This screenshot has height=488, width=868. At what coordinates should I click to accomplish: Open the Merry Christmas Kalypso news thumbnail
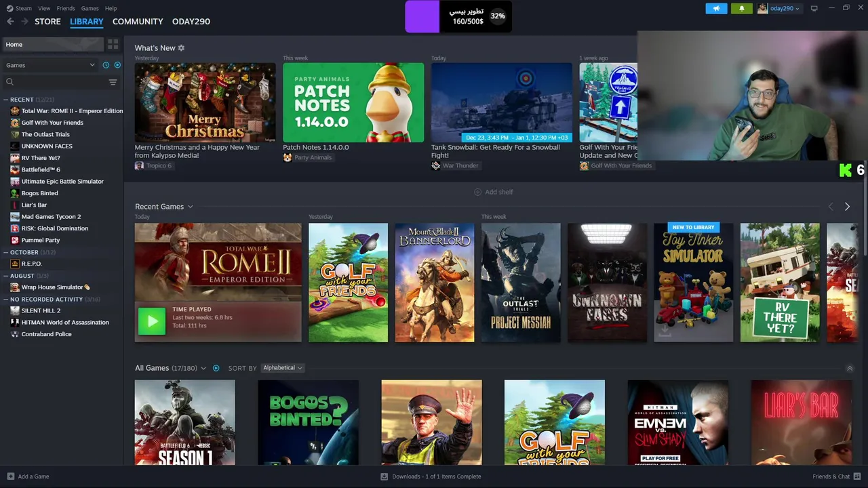(x=205, y=102)
